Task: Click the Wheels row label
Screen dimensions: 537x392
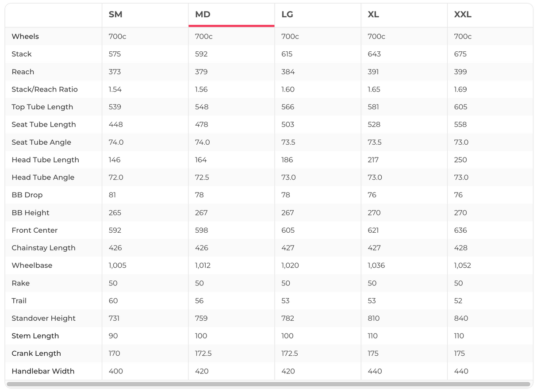Action: [x=25, y=36]
